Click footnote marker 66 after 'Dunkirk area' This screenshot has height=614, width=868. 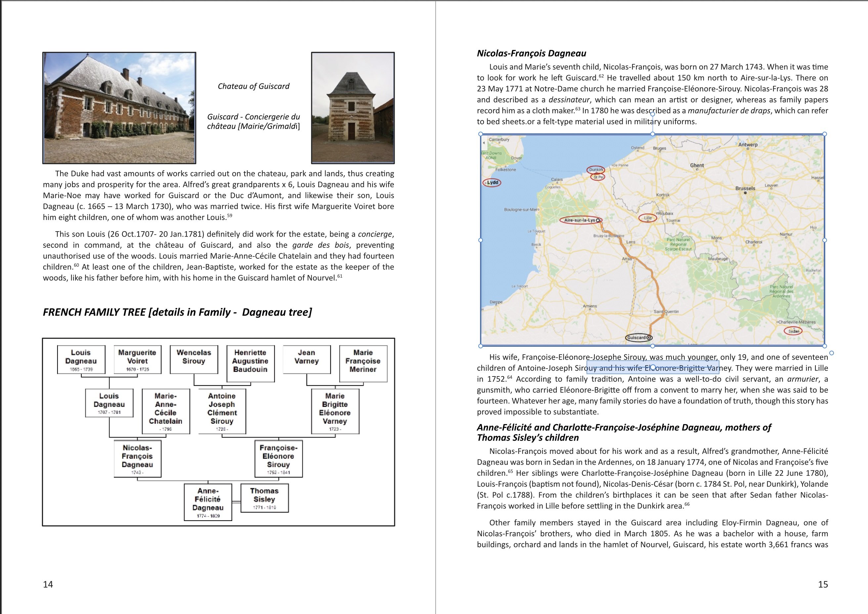(687, 504)
